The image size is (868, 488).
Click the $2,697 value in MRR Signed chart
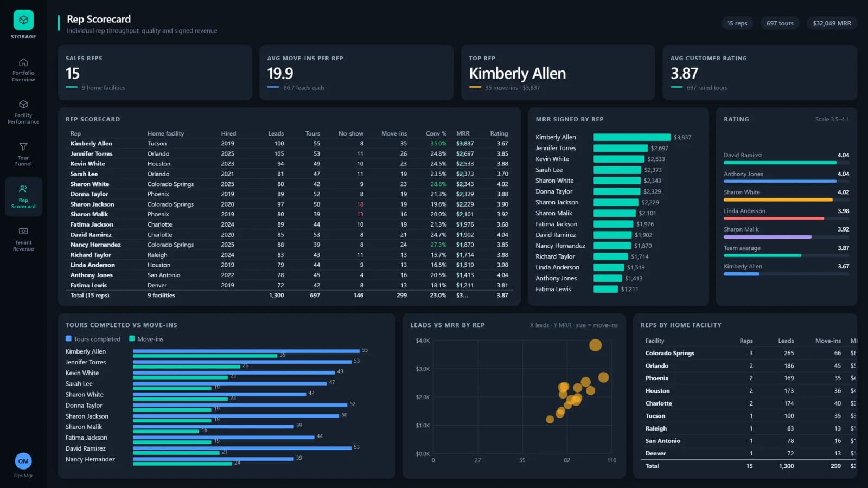tap(660, 148)
